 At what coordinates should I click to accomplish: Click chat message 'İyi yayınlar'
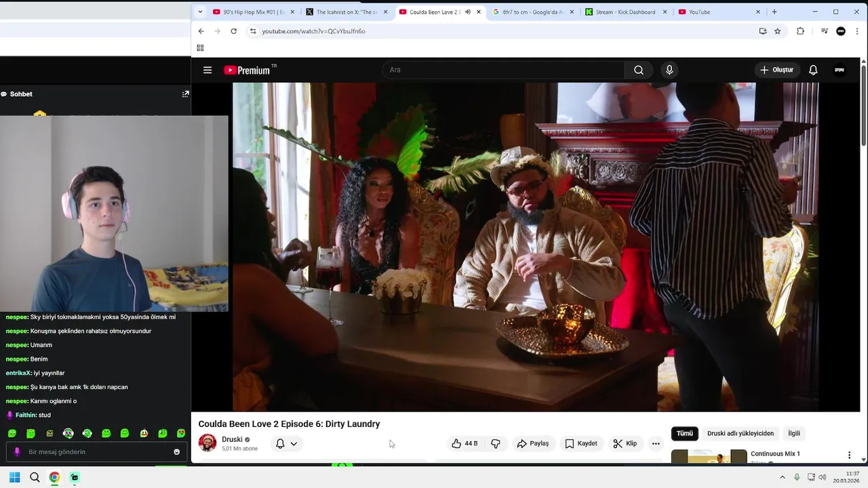point(49,373)
